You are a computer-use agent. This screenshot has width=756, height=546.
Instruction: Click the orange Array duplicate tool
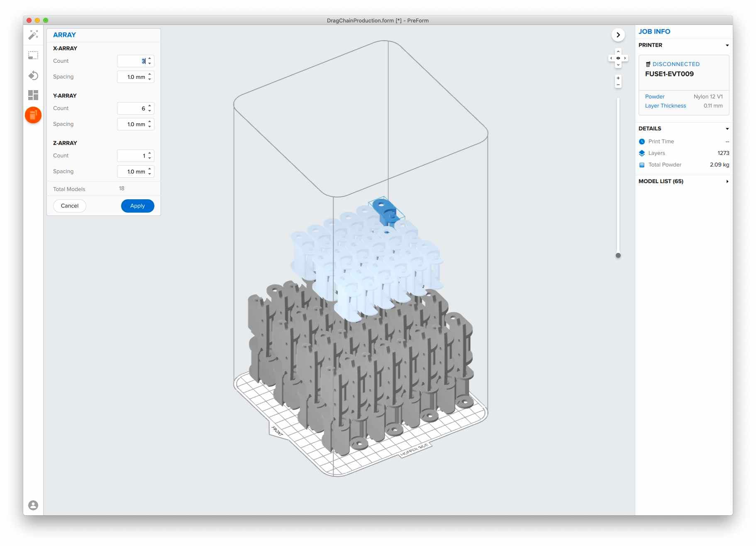33,115
